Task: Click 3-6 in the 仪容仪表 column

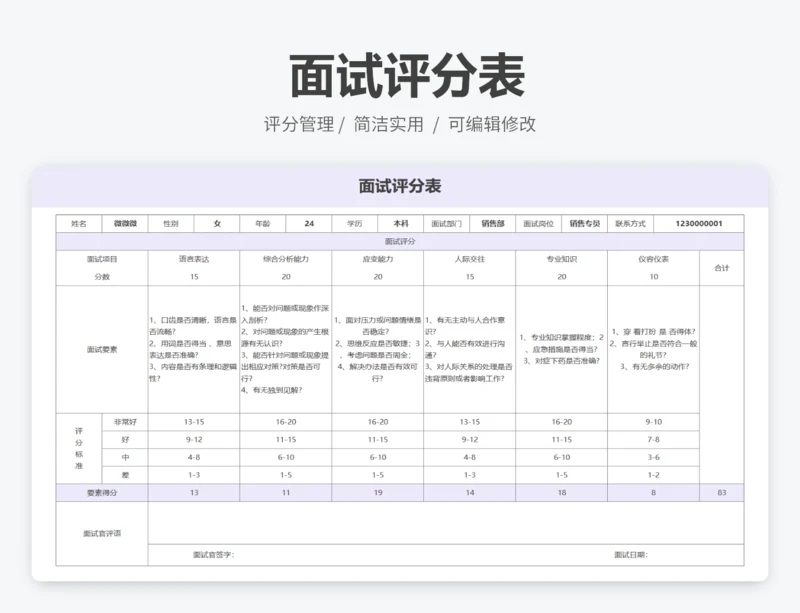Action: (x=654, y=457)
